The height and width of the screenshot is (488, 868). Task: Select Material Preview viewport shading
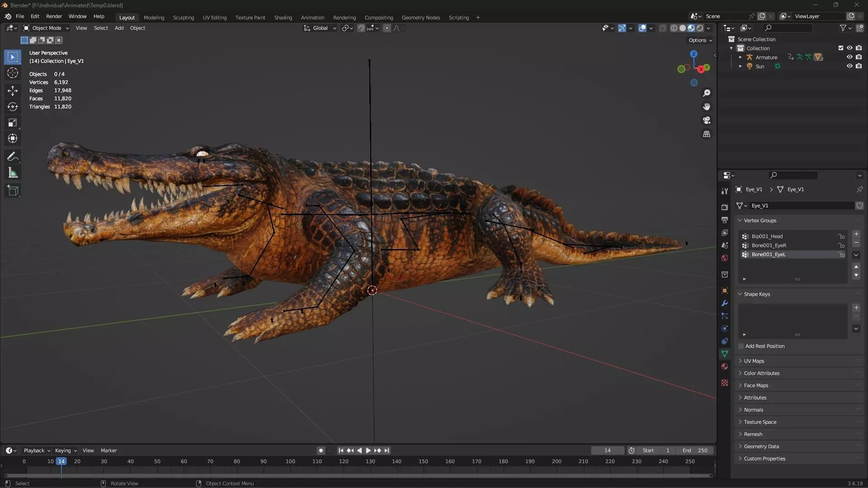(691, 28)
